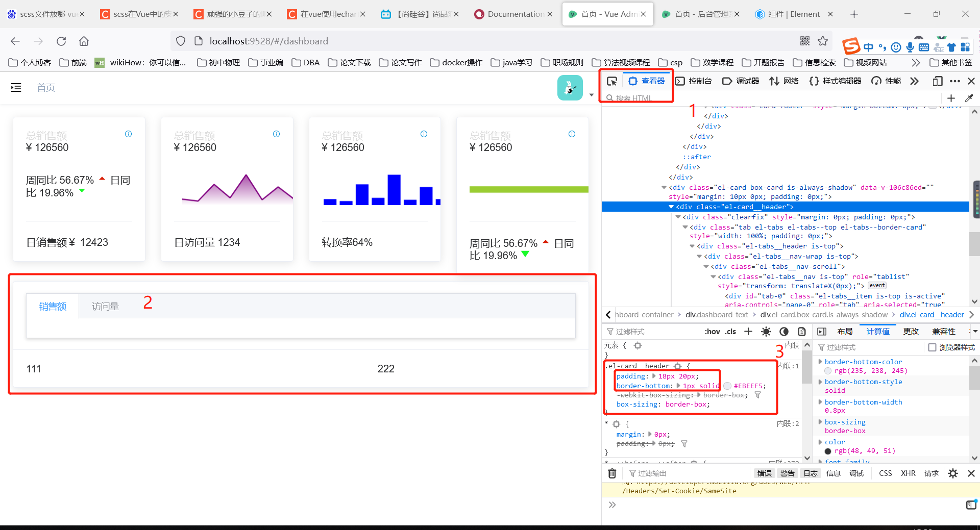Viewport: 980px width, 530px height.
Task: Check the 浏览器样式 checkbox
Action: [933, 347]
